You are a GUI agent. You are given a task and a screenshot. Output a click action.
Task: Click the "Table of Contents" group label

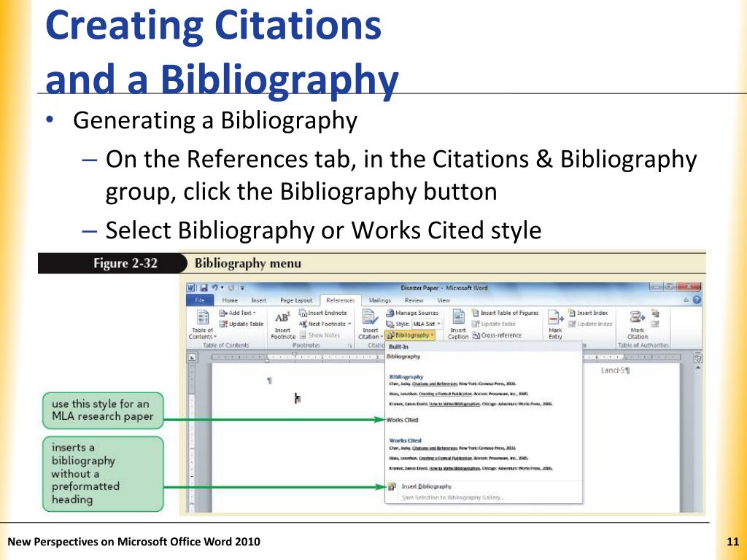(x=226, y=345)
